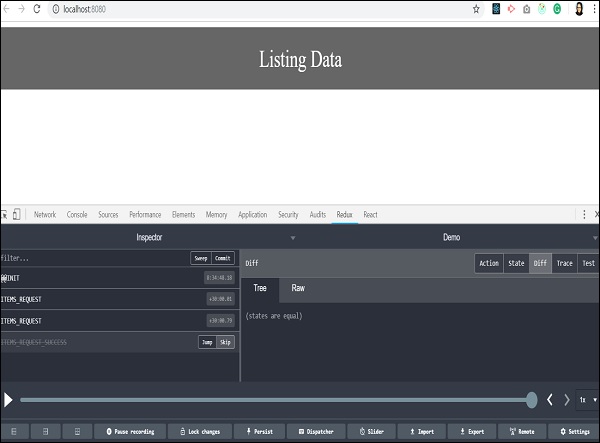Switch to the Network tab in DevTools
Viewport: 600px width, 443px height.
pyautogui.click(x=45, y=214)
